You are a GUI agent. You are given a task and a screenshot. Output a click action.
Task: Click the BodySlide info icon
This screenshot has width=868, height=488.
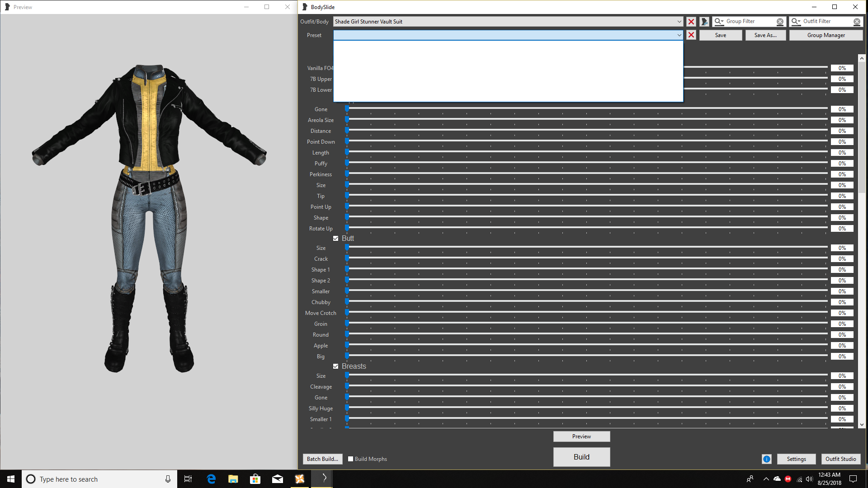(766, 459)
